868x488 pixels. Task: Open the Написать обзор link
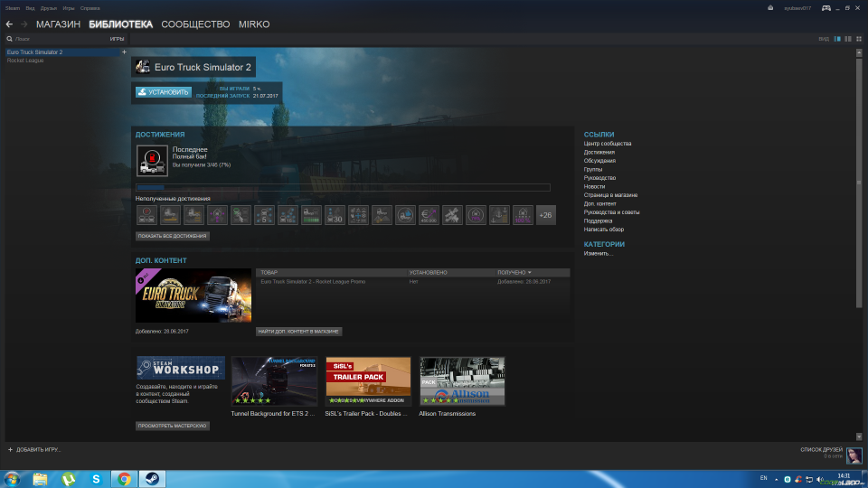click(603, 230)
